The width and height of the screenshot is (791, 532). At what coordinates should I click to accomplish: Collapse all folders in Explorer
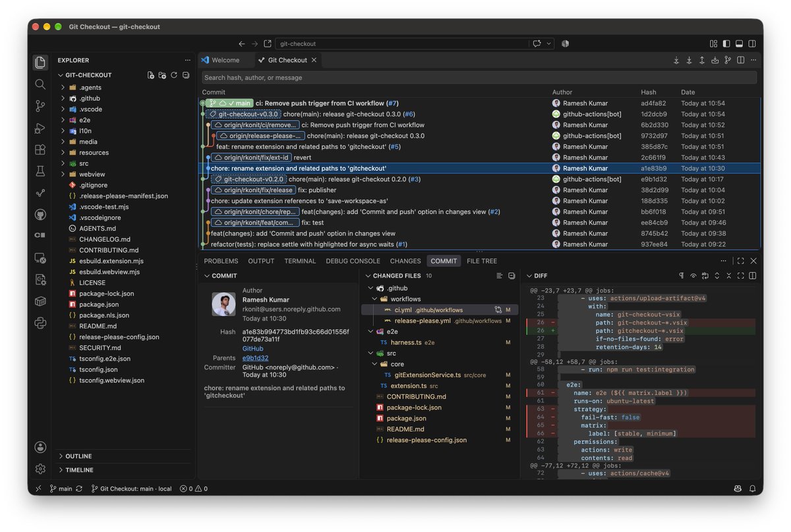coord(186,75)
